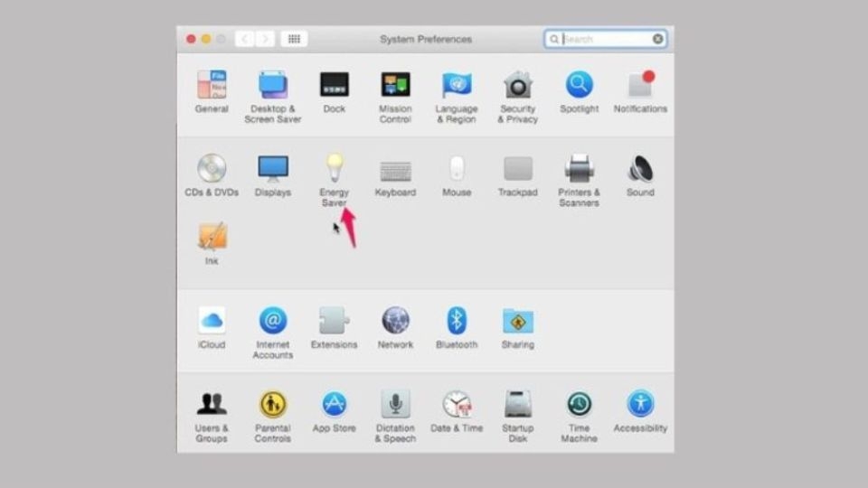
Task: Click the magnifier icon in search field
Action: click(x=553, y=39)
